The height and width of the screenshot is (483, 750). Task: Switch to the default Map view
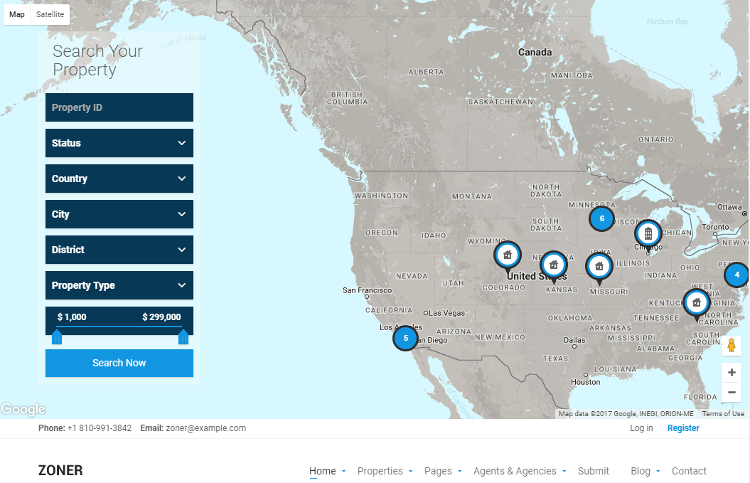coord(17,15)
